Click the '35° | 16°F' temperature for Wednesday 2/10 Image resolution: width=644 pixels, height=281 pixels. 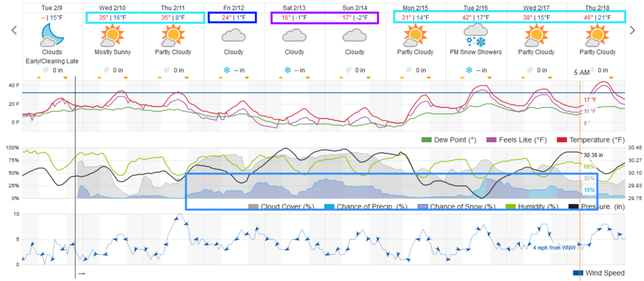tap(113, 17)
